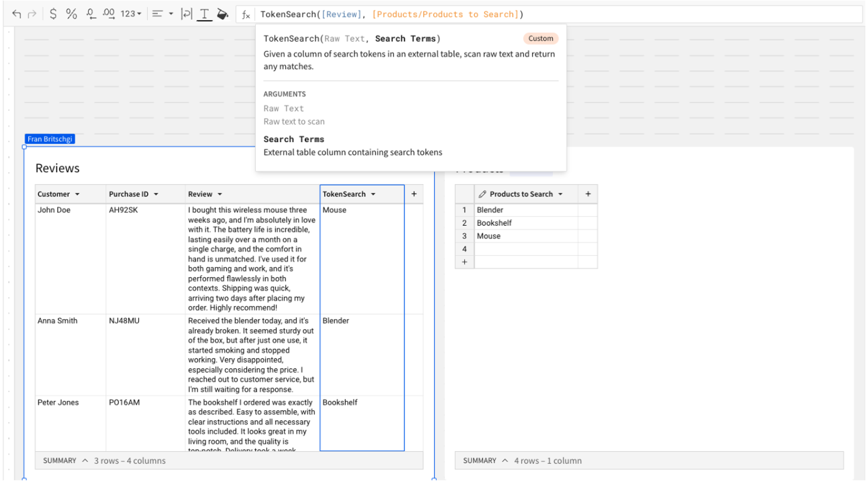Select row number 2 in Products table
The height and width of the screenshot is (485, 868).
(464, 223)
